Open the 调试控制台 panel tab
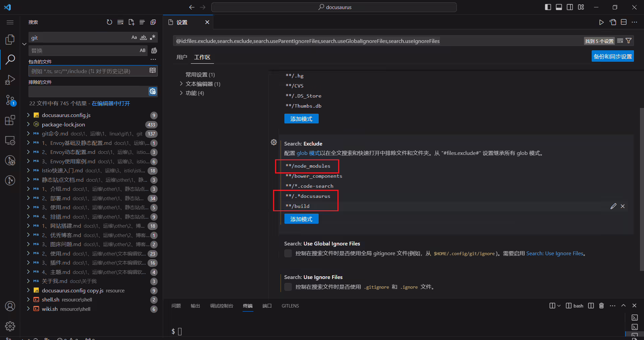Image resolution: width=644 pixels, height=340 pixels. 221,306
